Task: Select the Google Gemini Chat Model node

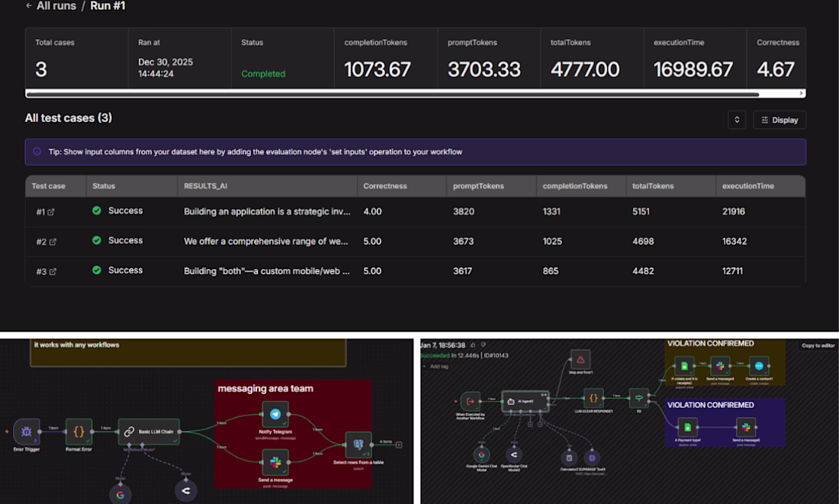Action: point(481,454)
